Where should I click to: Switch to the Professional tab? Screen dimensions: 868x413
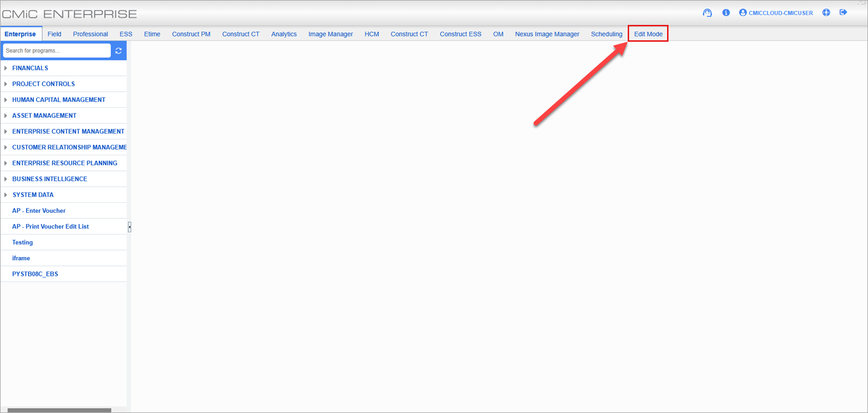coord(90,34)
